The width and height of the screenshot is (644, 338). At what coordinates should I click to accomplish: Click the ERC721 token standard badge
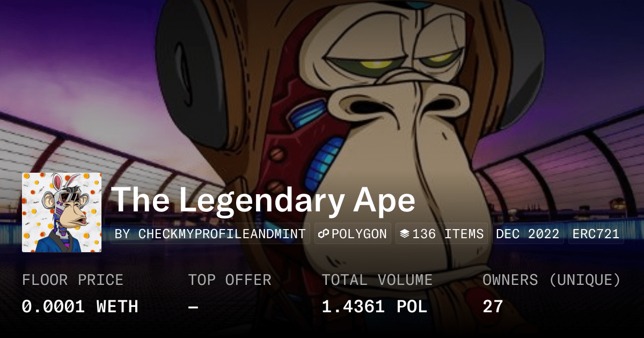tap(596, 234)
